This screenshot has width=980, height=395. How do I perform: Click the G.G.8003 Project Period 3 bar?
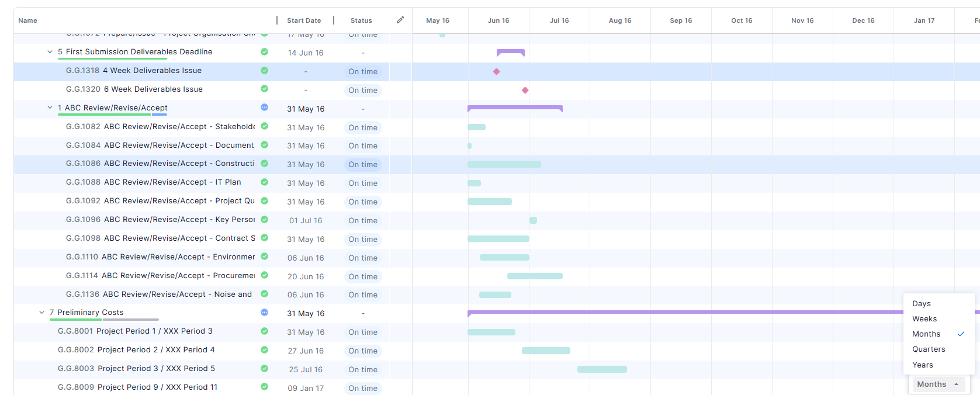pos(602,369)
